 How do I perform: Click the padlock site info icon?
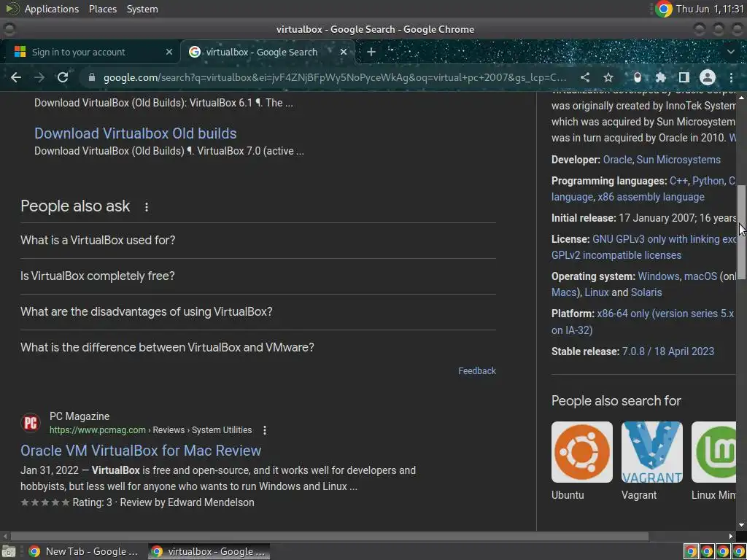[x=92, y=77]
